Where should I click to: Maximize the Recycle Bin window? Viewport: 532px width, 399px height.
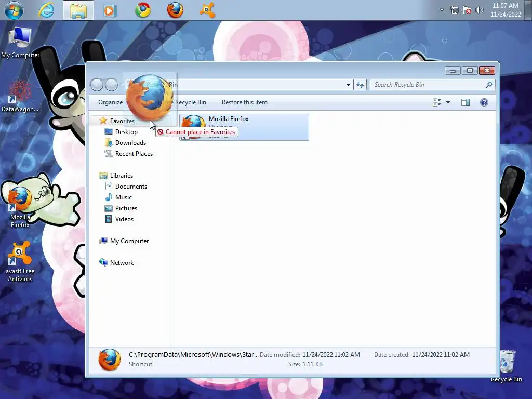470,71
